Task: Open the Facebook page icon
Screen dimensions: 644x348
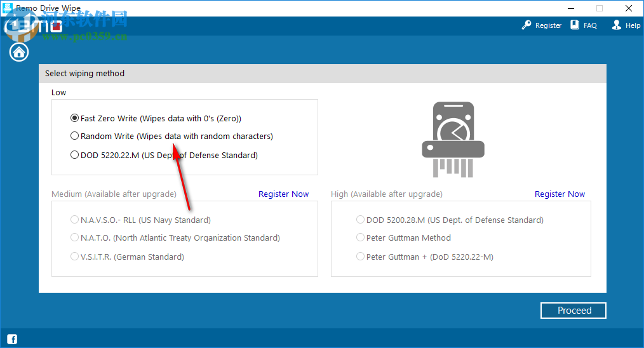Action: tap(12, 339)
